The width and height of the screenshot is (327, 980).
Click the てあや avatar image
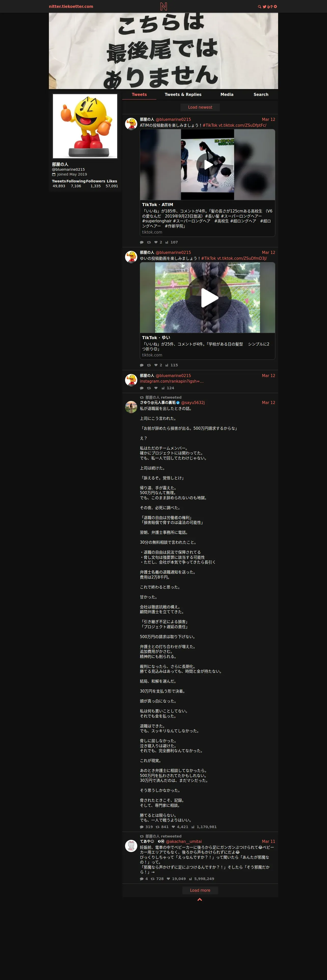click(x=131, y=846)
